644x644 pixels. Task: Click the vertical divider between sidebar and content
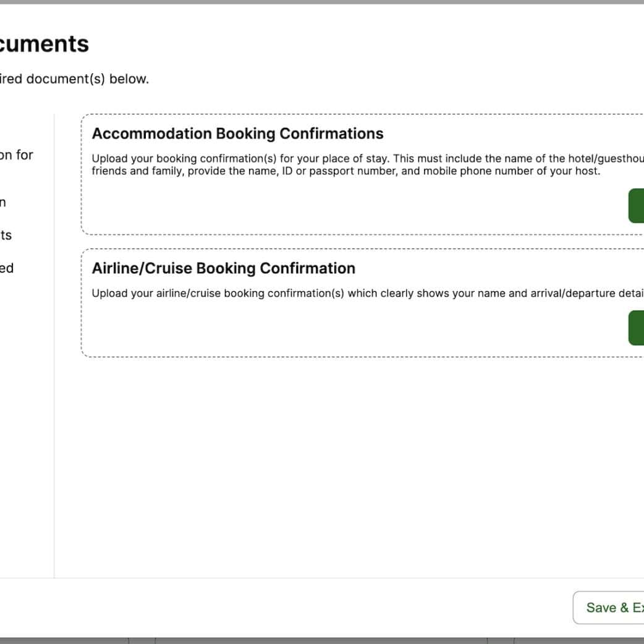click(x=54, y=371)
